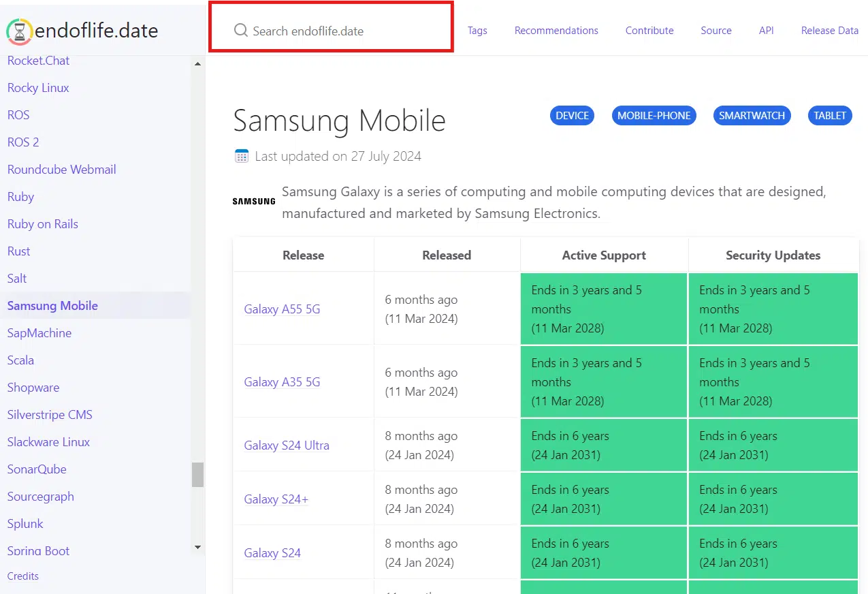Select Scala in the sidebar
Image resolution: width=868 pixels, height=594 pixels.
click(x=20, y=360)
